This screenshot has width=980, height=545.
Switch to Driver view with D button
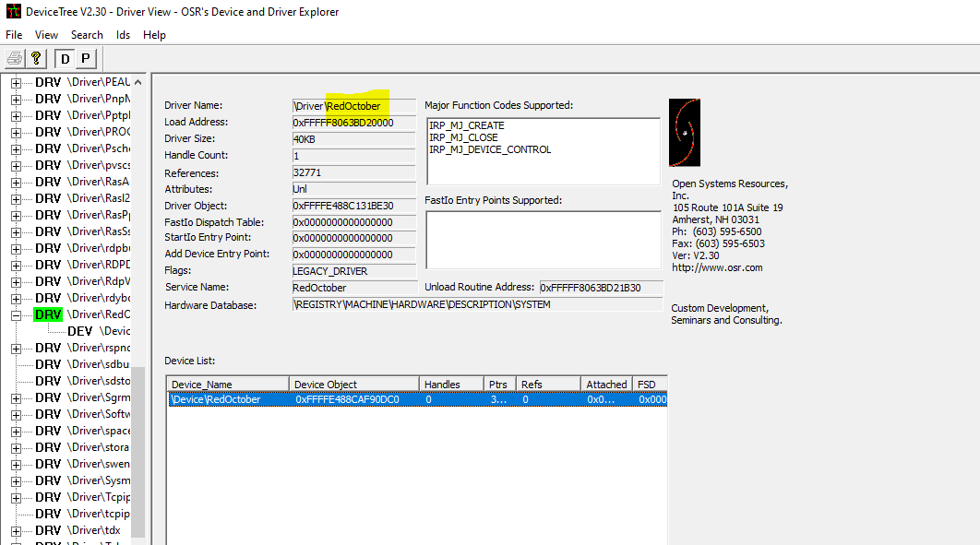click(x=65, y=59)
